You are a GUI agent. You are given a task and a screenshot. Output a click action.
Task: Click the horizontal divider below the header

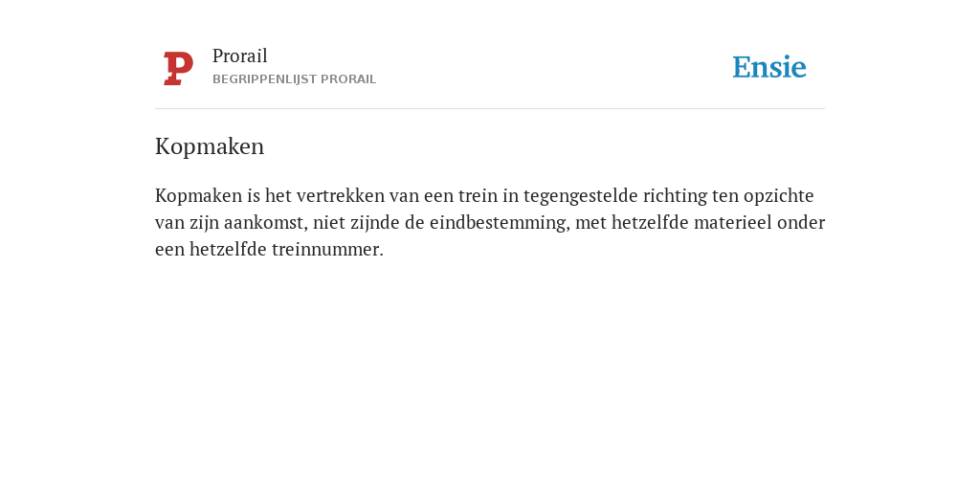tap(490, 109)
